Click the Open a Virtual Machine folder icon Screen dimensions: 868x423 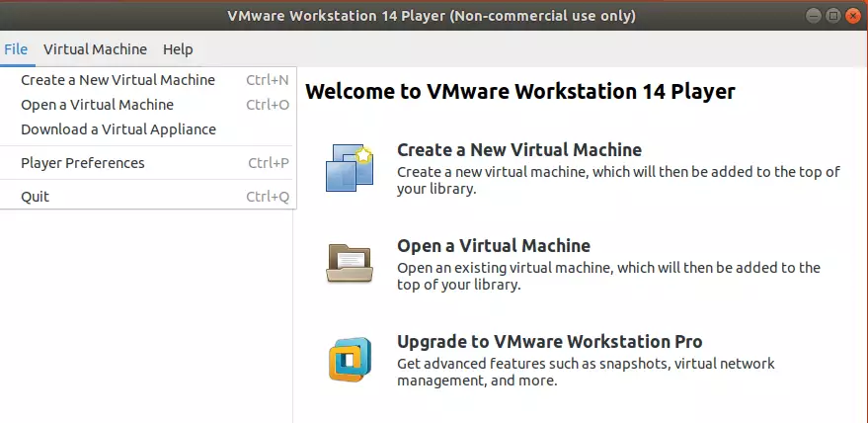pyautogui.click(x=350, y=263)
